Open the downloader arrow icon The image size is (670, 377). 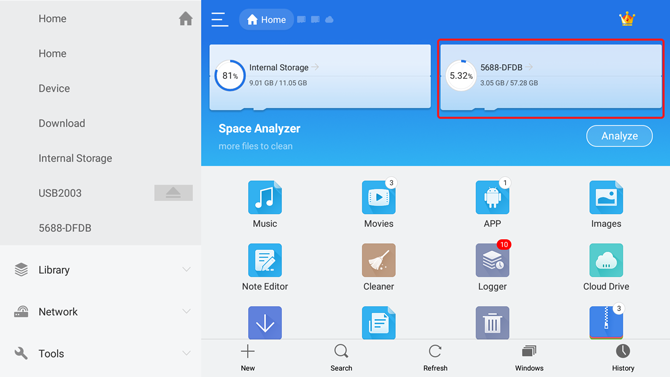tap(265, 322)
